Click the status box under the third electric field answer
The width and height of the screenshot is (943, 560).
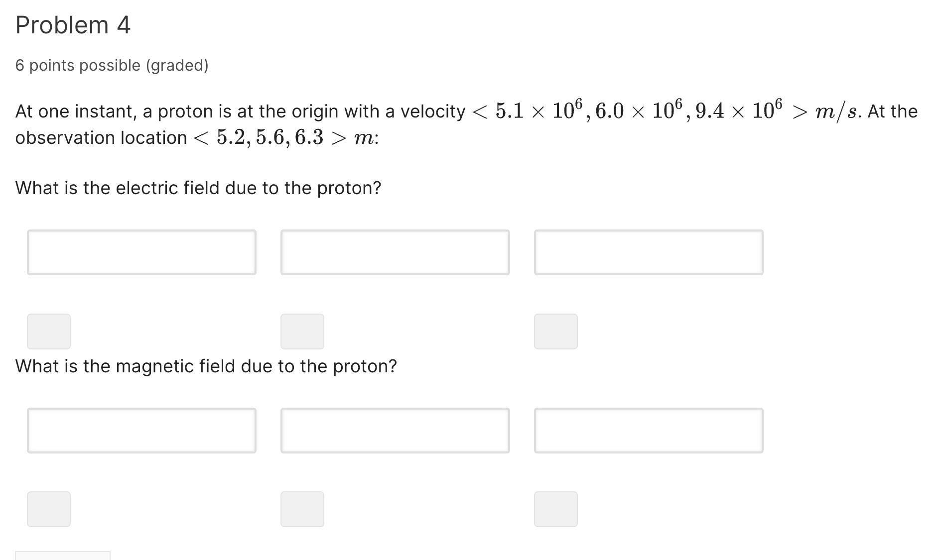[555, 331]
